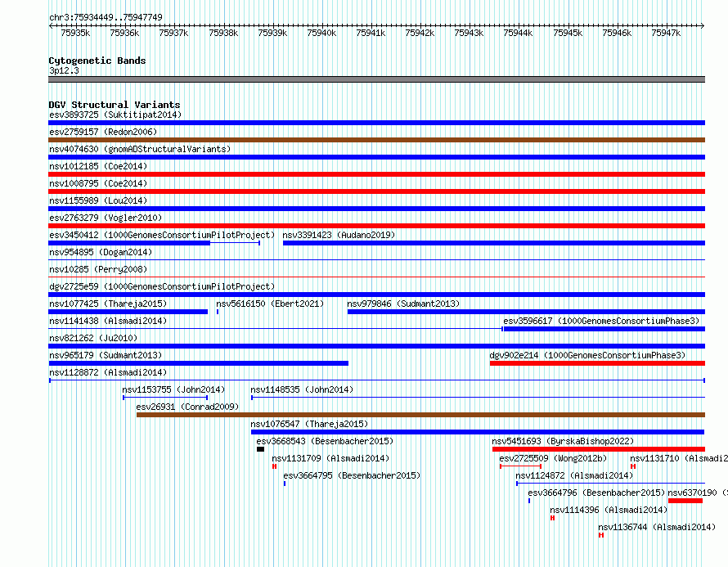Select nsv1128872 (Alsmadi2014) label
The height and width of the screenshot is (567, 728).
(108, 372)
